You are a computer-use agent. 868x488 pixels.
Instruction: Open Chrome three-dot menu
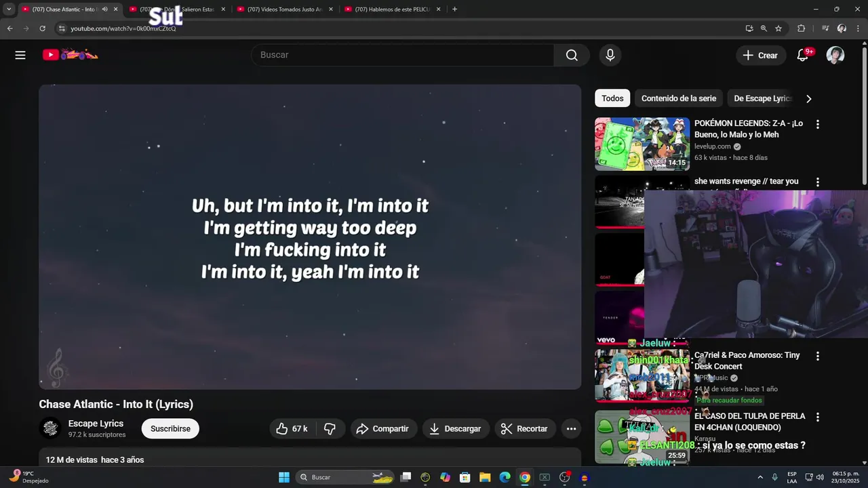pos(859,28)
